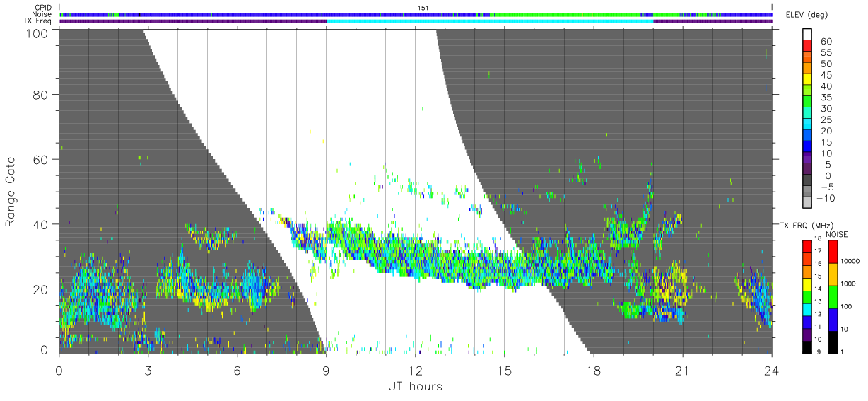
Task: Click the red swatch in the ELEV colorbar
Action: (808, 46)
